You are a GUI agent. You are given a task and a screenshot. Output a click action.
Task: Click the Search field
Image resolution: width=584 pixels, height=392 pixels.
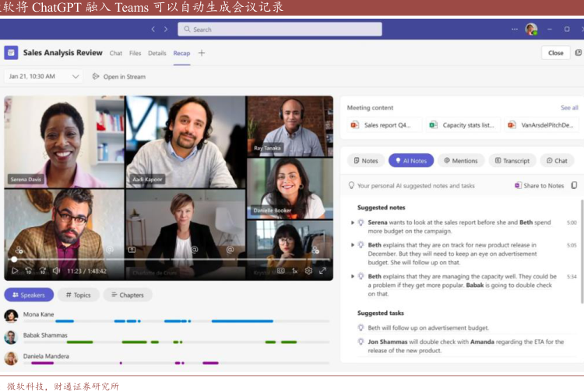280,29
